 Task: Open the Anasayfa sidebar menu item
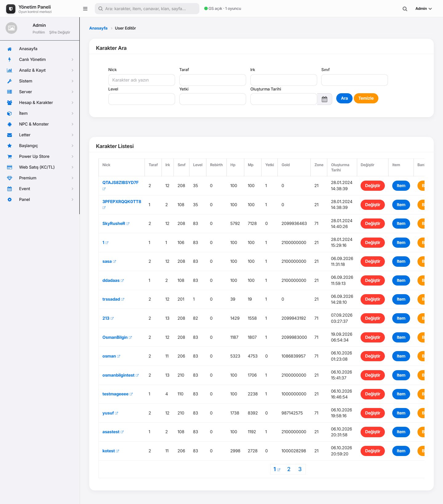click(40, 49)
